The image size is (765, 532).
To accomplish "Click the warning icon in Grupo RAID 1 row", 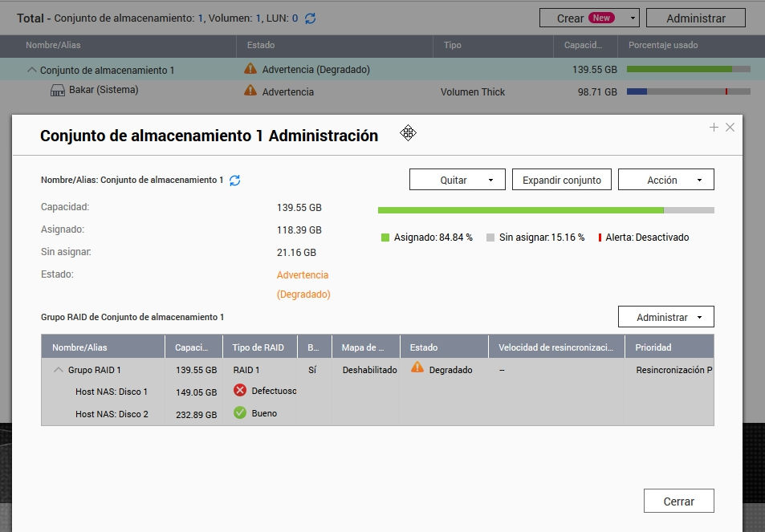I will [417, 368].
